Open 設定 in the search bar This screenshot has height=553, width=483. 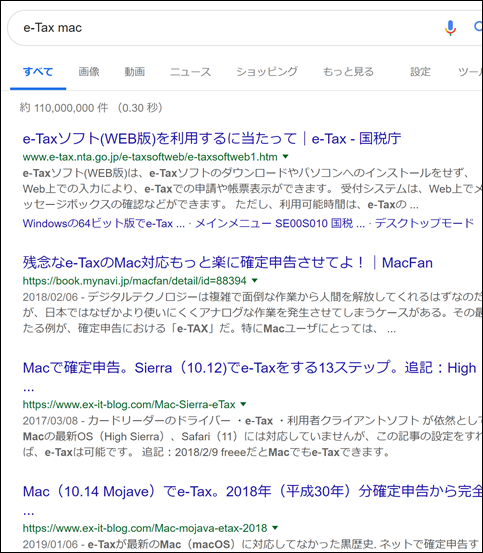[420, 72]
